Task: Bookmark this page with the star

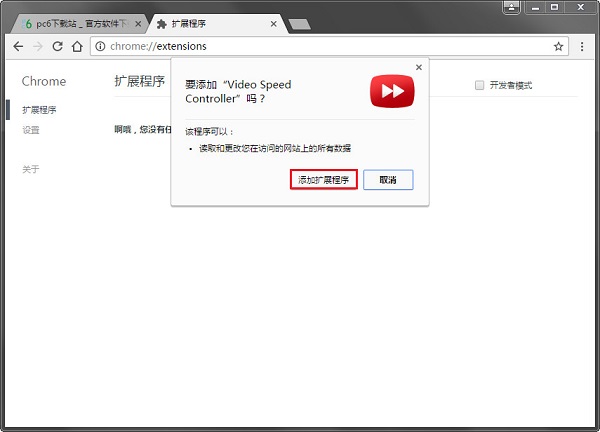Action: tap(558, 46)
